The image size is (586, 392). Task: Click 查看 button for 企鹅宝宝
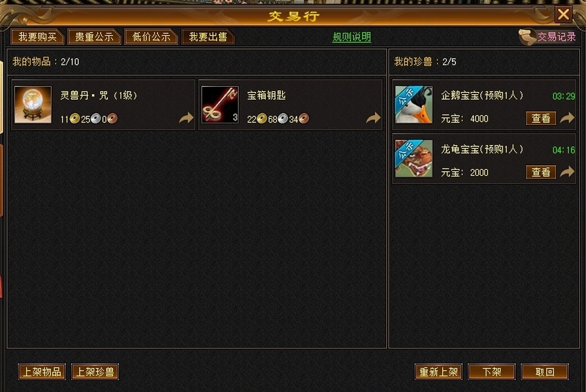tap(541, 118)
